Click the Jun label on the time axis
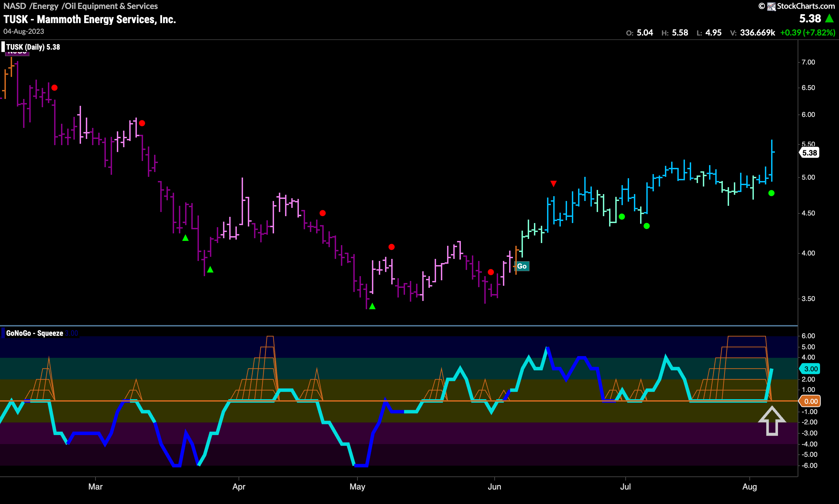The image size is (839, 504). click(x=495, y=487)
